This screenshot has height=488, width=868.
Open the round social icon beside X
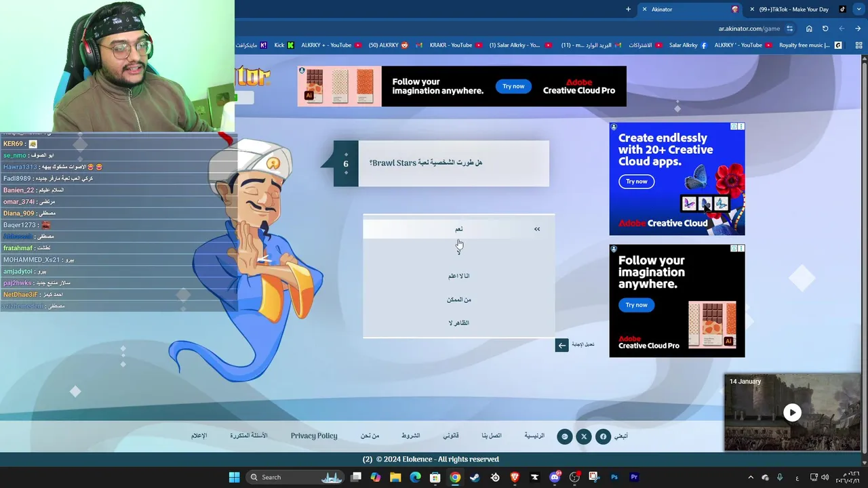pyautogui.click(x=565, y=436)
